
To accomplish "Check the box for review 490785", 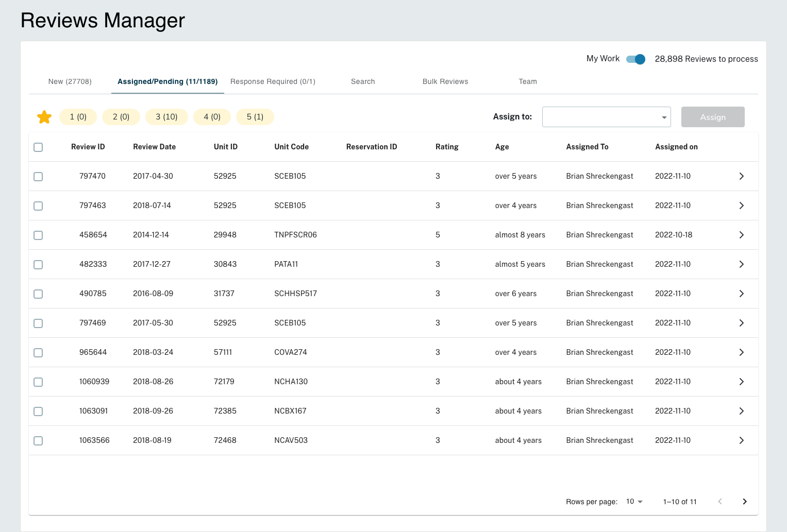I will click(38, 294).
